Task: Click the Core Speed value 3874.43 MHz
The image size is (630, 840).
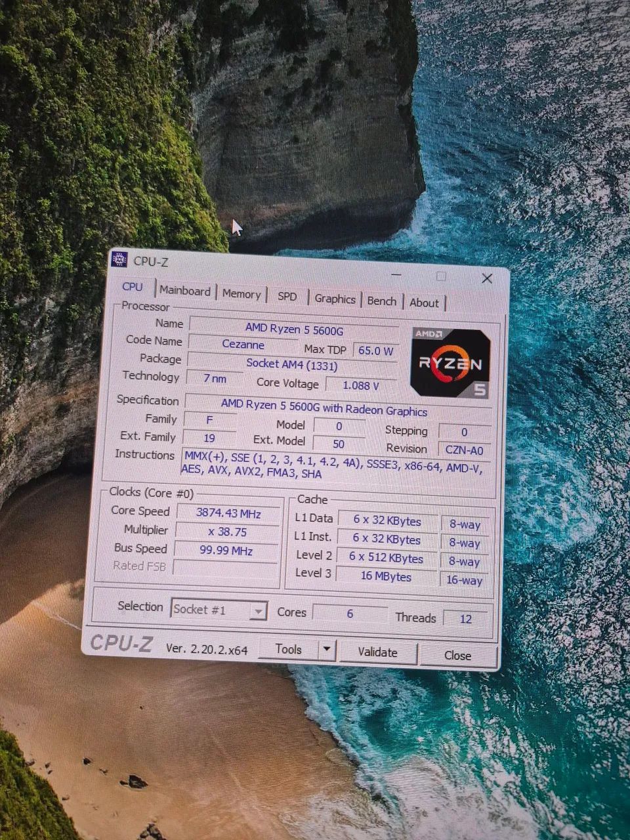Action: pyautogui.click(x=228, y=514)
